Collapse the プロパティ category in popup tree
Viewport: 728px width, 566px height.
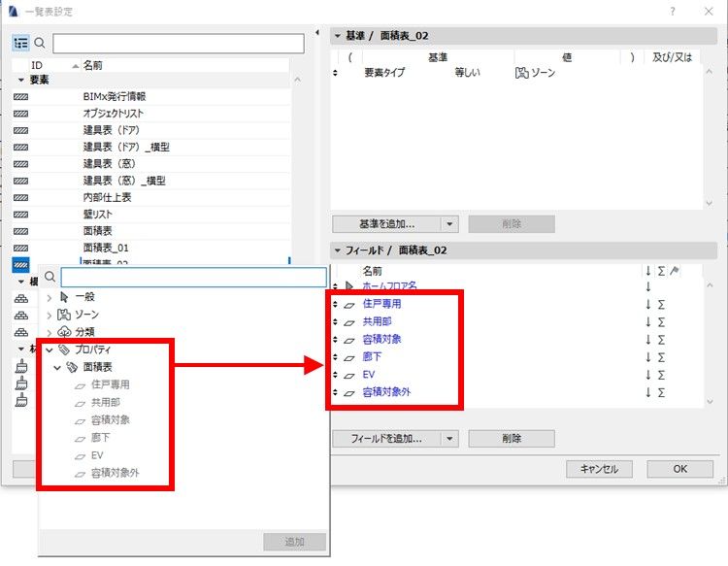click(50, 350)
